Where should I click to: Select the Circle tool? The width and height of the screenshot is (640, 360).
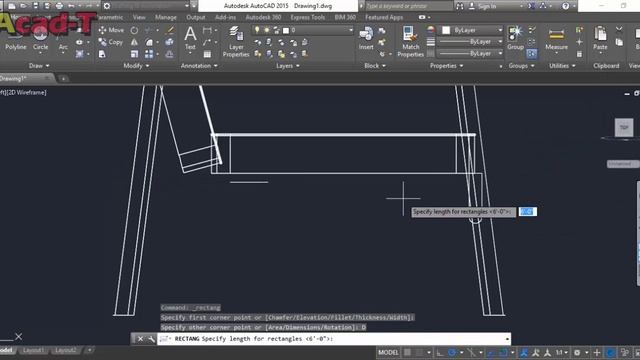pos(40,40)
